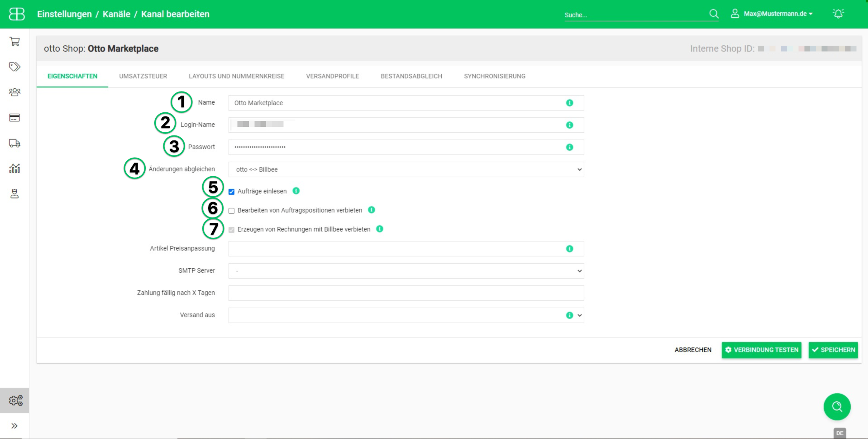
Task: Go to Kanäle in the breadcrumb
Action: (x=116, y=14)
